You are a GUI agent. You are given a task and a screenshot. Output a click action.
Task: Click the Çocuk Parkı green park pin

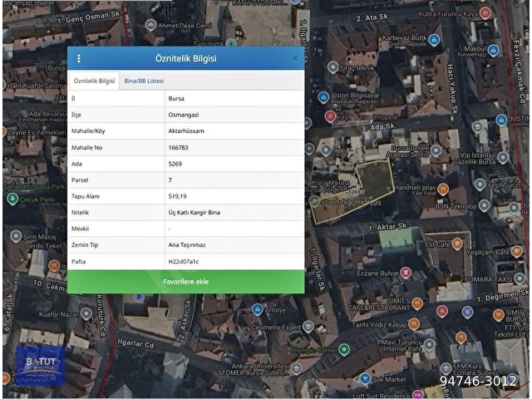[x=12, y=199]
